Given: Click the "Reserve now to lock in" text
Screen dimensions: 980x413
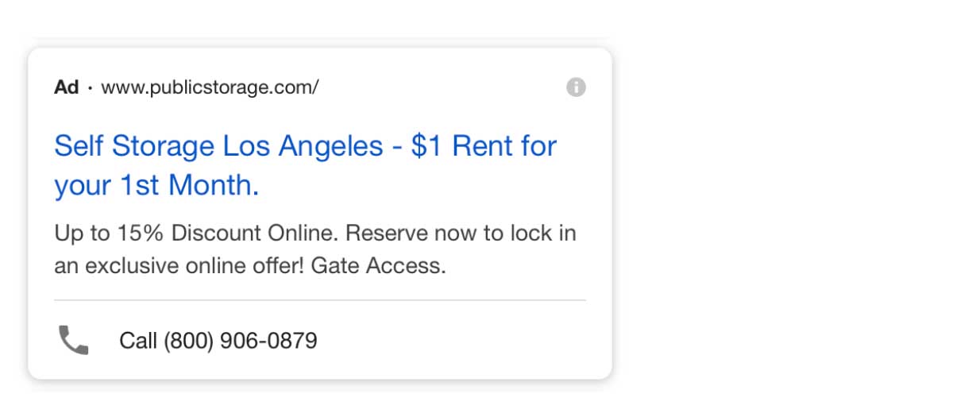Looking at the screenshot, I should pos(461,234).
